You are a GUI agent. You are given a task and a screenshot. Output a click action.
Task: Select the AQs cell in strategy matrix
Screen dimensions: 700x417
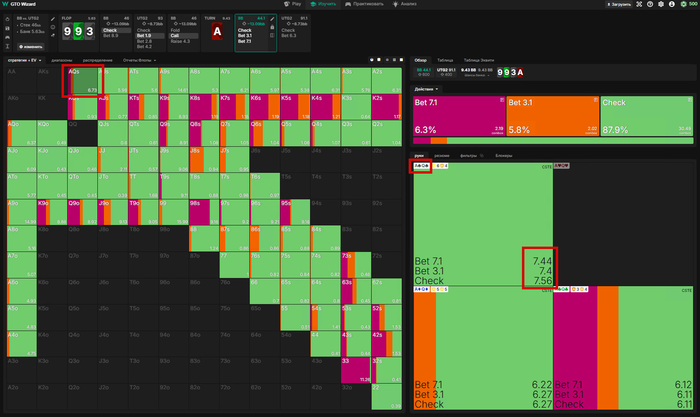(x=83, y=81)
